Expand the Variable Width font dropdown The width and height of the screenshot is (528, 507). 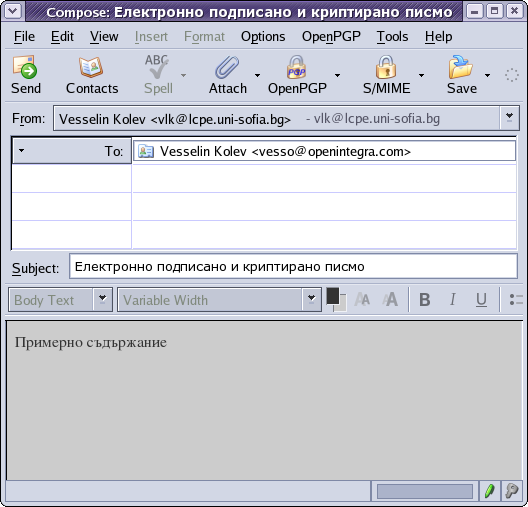[x=311, y=299]
